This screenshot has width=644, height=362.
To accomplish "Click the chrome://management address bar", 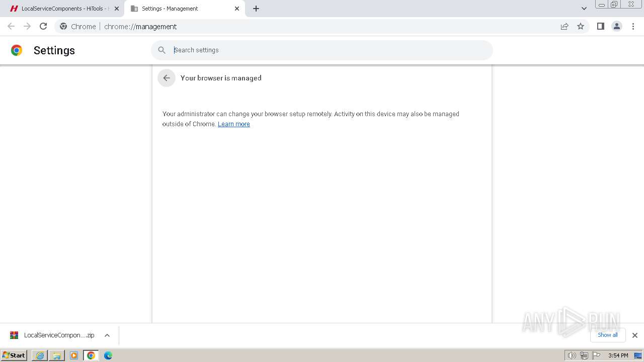I will (x=322, y=27).
